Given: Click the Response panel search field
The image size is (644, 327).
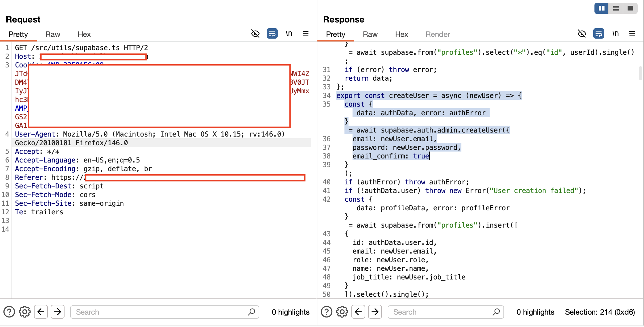Looking at the screenshot, I should click(446, 312).
